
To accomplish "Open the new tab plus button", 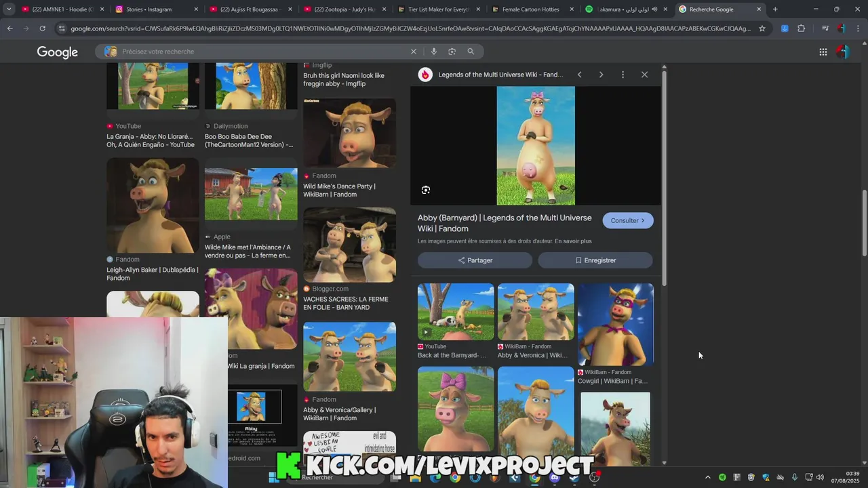I will coord(775,9).
